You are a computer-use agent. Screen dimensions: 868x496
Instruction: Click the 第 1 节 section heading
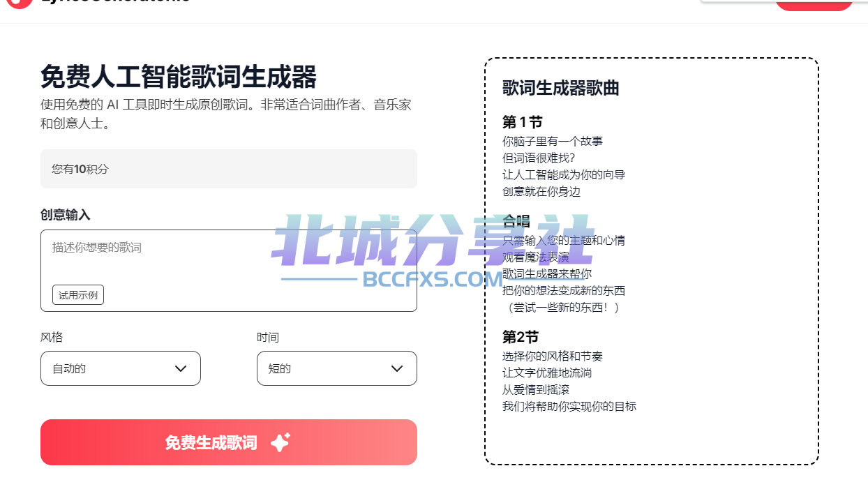[x=523, y=122]
